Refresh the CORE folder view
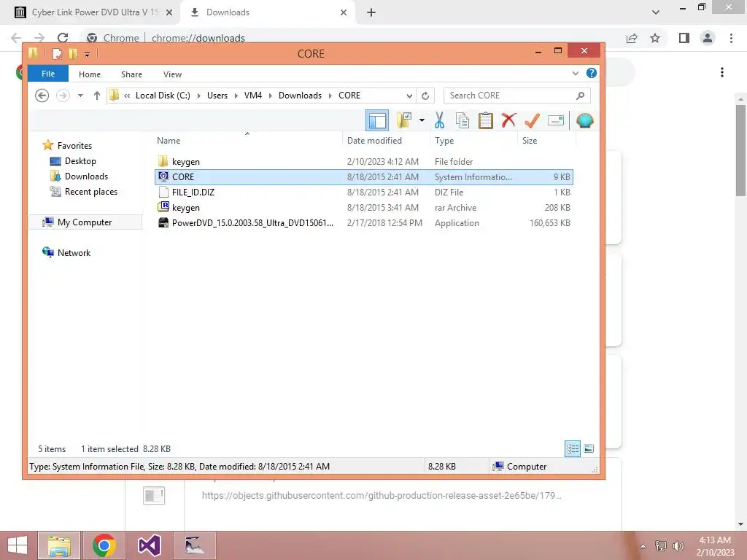This screenshot has height=560, width=747. point(425,96)
